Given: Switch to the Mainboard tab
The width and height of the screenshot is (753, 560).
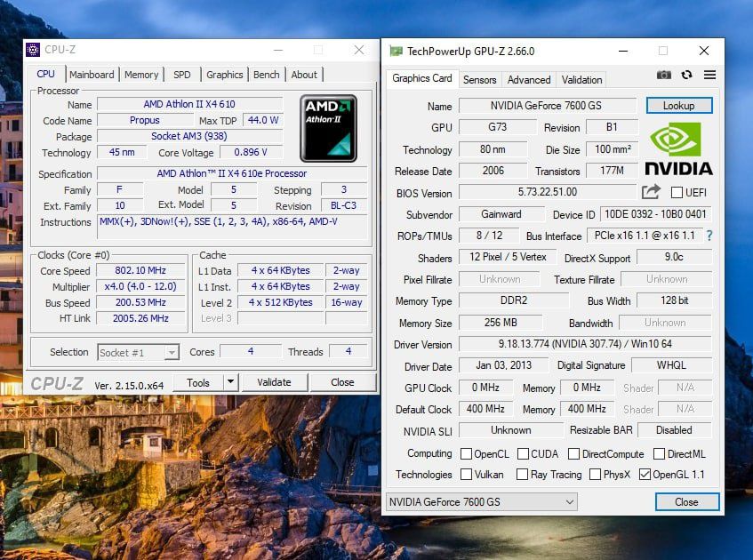Looking at the screenshot, I should (92, 75).
